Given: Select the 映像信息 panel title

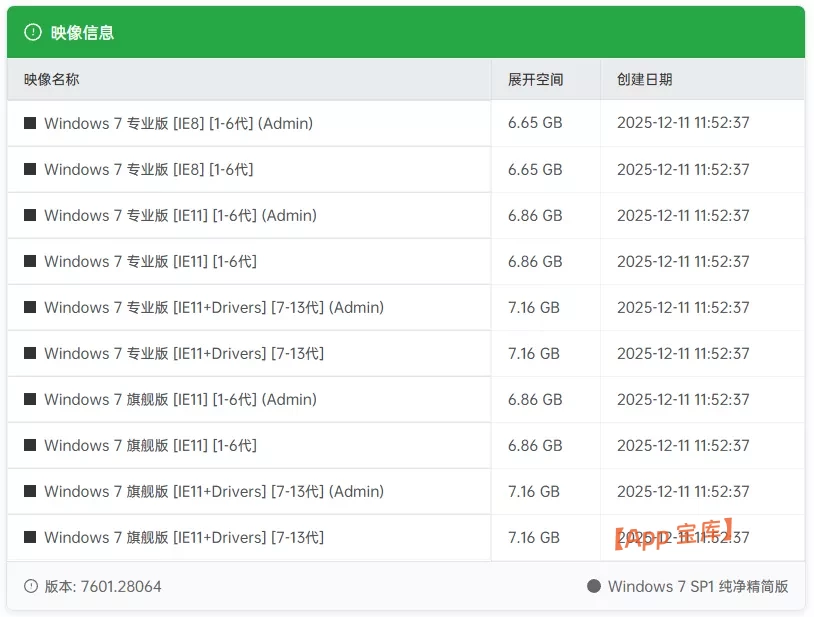Looking at the screenshot, I should click(82, 33).
